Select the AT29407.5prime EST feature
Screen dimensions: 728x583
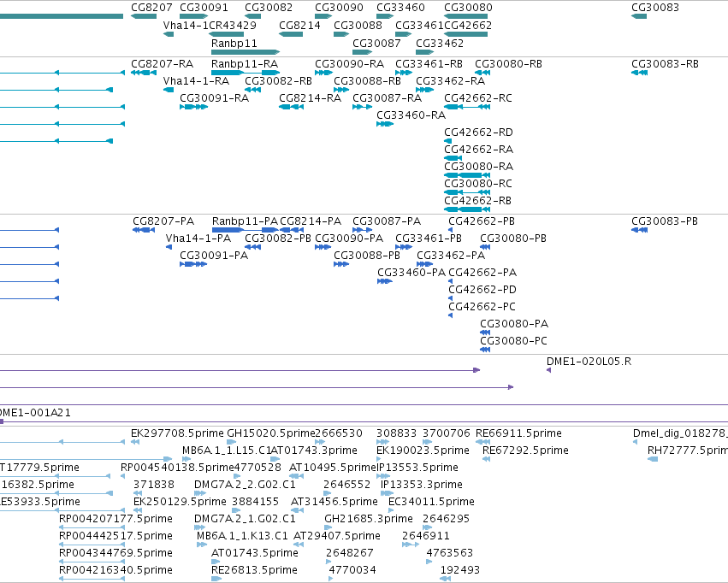[x=298, y=545]
